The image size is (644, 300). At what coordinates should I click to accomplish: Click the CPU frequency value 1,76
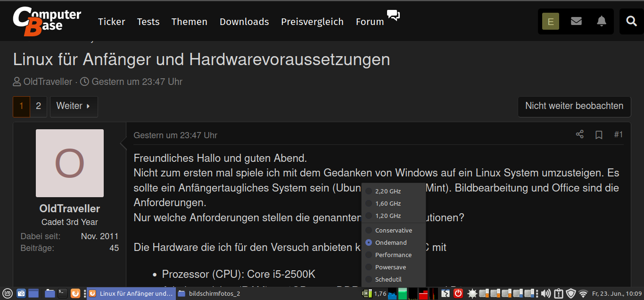coord(380,294)
